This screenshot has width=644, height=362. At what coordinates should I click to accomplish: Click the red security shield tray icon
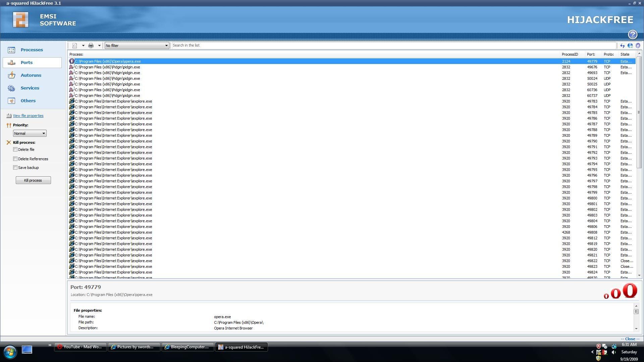pos(598,346)
